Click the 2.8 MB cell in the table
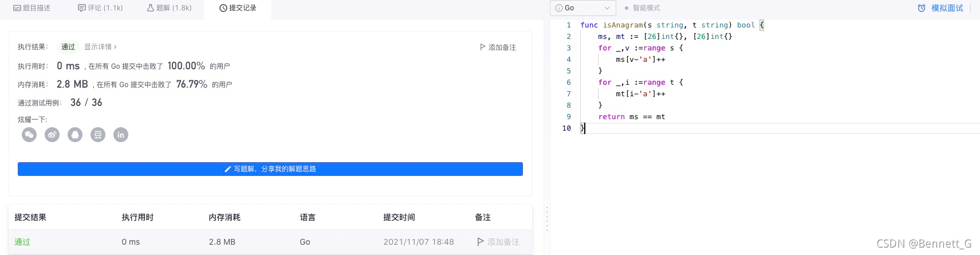This screenshot has width=980, height=255. pos(222,242)
